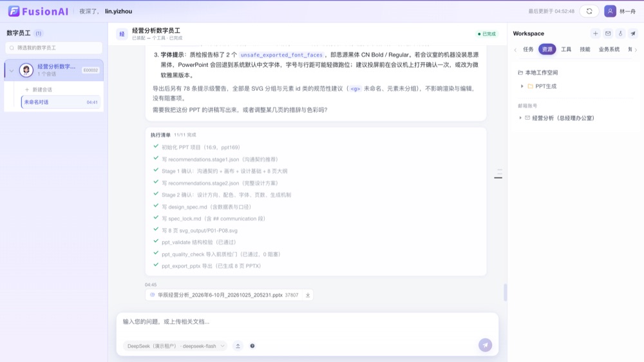Open the 业务系统 tab

(609, 50)
